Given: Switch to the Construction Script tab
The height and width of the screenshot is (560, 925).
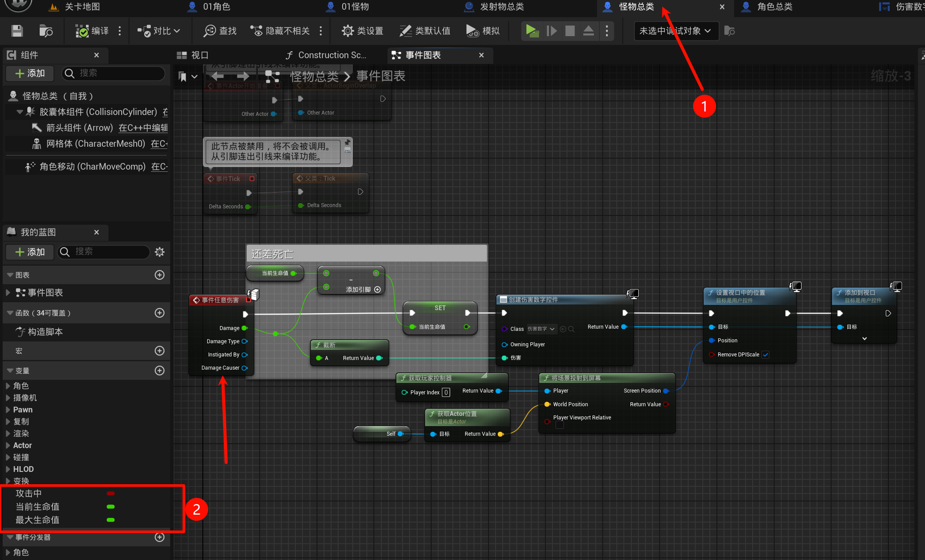Looking at the screenshot, I should click(326, 55).
